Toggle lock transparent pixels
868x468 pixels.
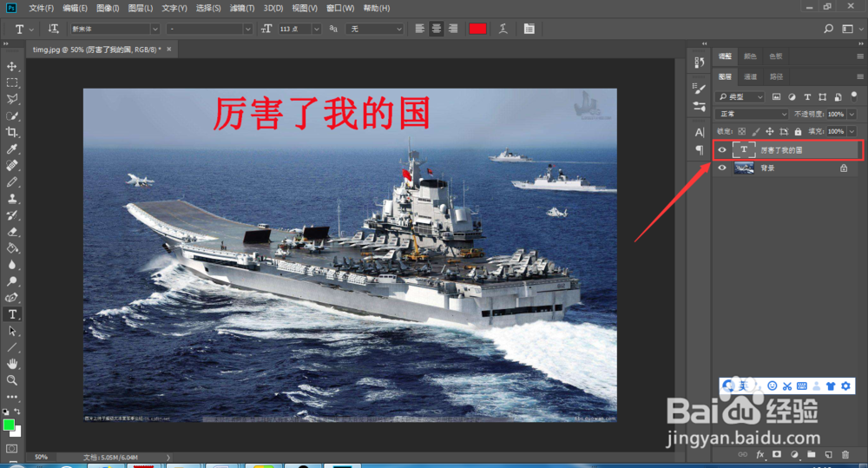click(742, 131)
